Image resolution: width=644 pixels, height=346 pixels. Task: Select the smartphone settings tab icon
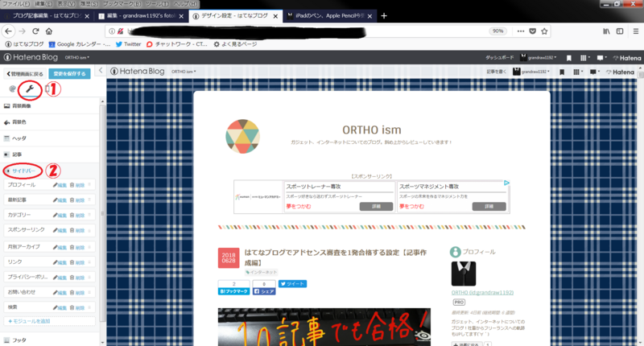tap(47, 89)
